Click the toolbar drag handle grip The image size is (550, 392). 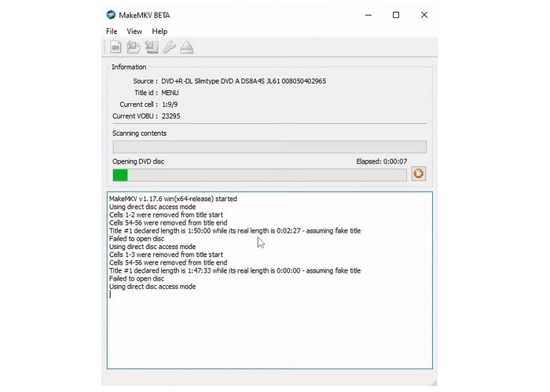click(x=104, y=47)
